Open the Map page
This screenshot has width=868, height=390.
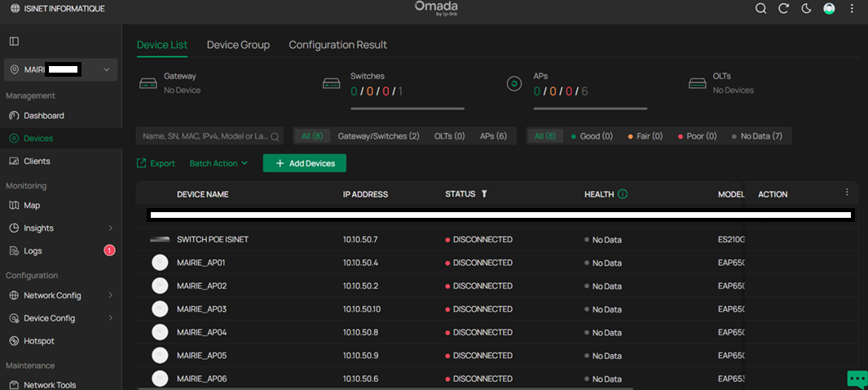(x=32, y=206)
